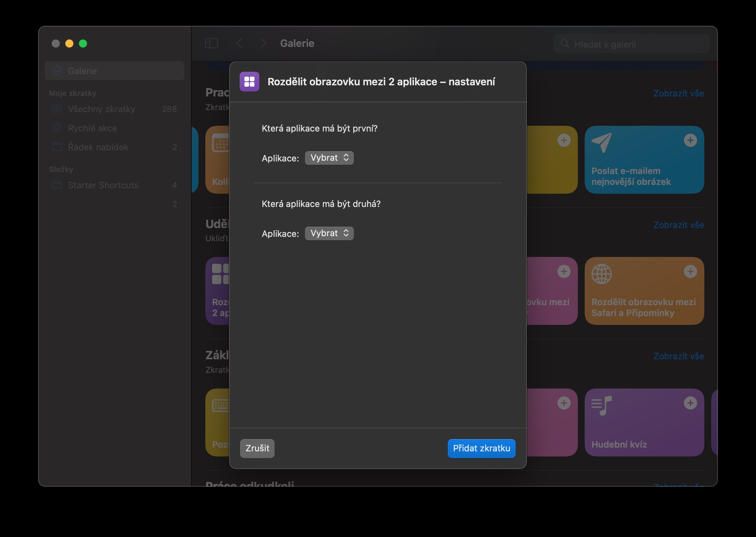This screenshot has width=756, height=537.
Task: Click the purple split-screen shortcut icon in dialog header
Action: [x=249, y=82]
